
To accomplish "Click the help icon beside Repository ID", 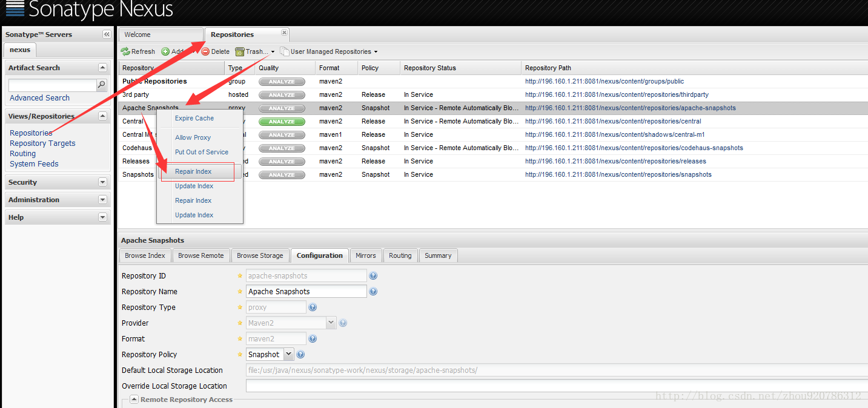I will tap(373, 275).
